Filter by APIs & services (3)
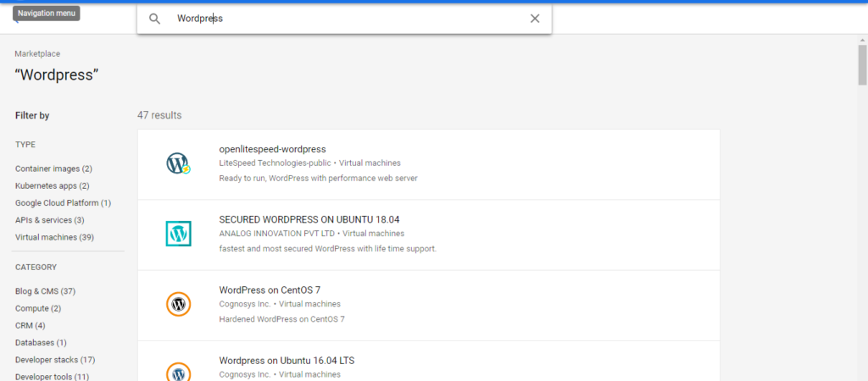Viewport: 868px width, 381px height. [x=50, y=220]
